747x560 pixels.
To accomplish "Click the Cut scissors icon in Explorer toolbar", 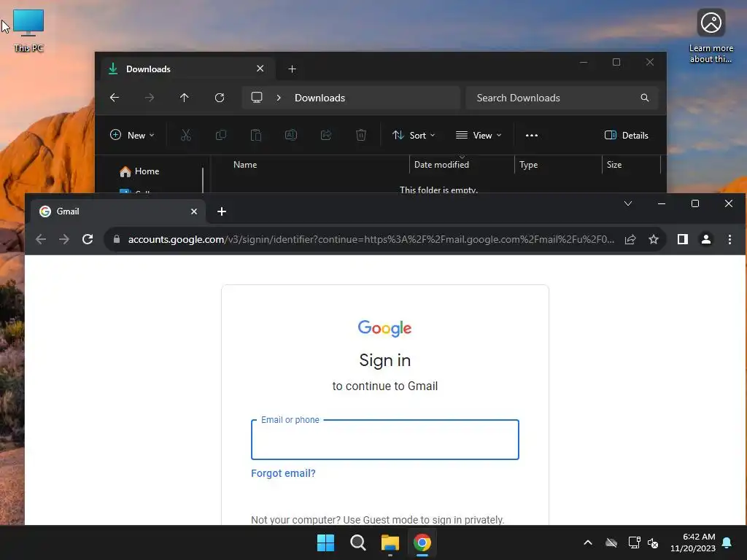I will (x=186, y=135).
